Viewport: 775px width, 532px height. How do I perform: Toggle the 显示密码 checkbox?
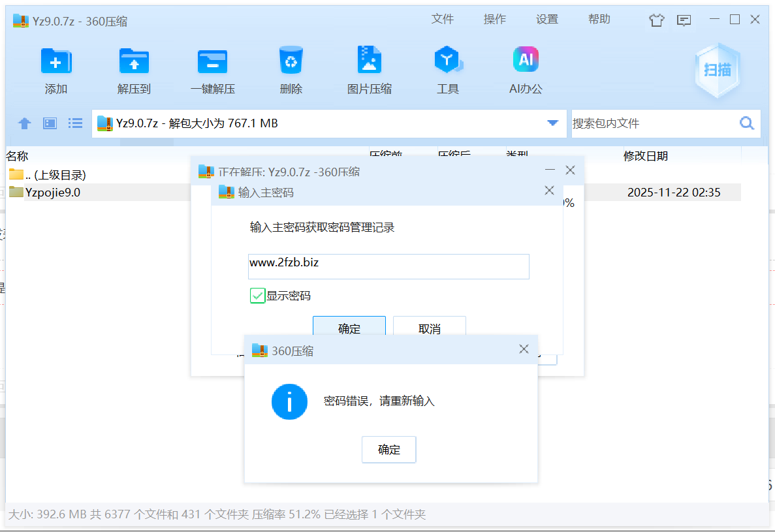pos(257,296)
